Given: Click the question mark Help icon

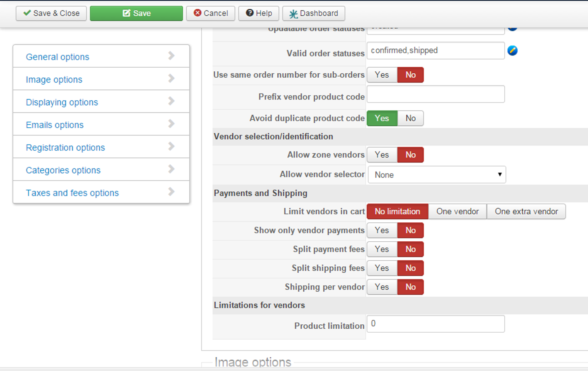Looking at the screenshot, I should point(250,13).
